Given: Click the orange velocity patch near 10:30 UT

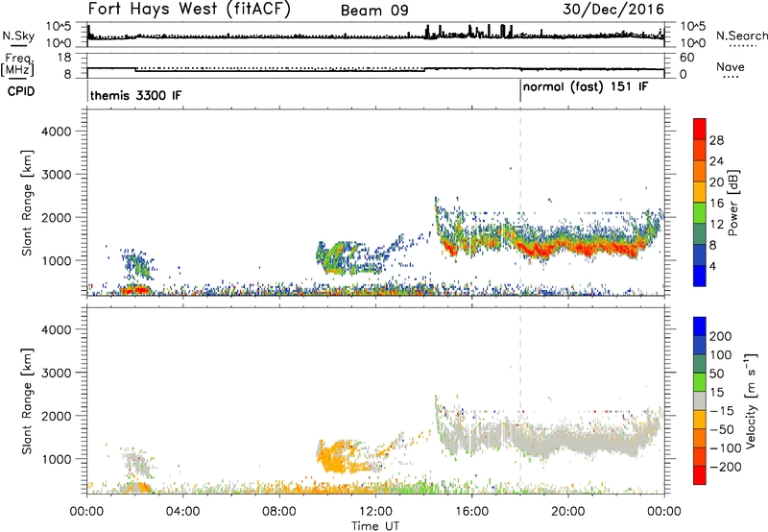Looking at the screenshot, I should coord(338,458).
